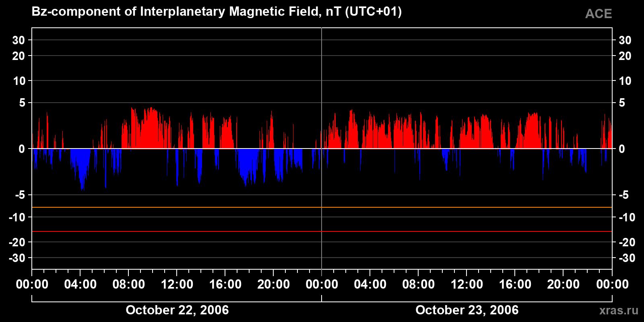Click the '30' value on the right axis

point(625,40)
